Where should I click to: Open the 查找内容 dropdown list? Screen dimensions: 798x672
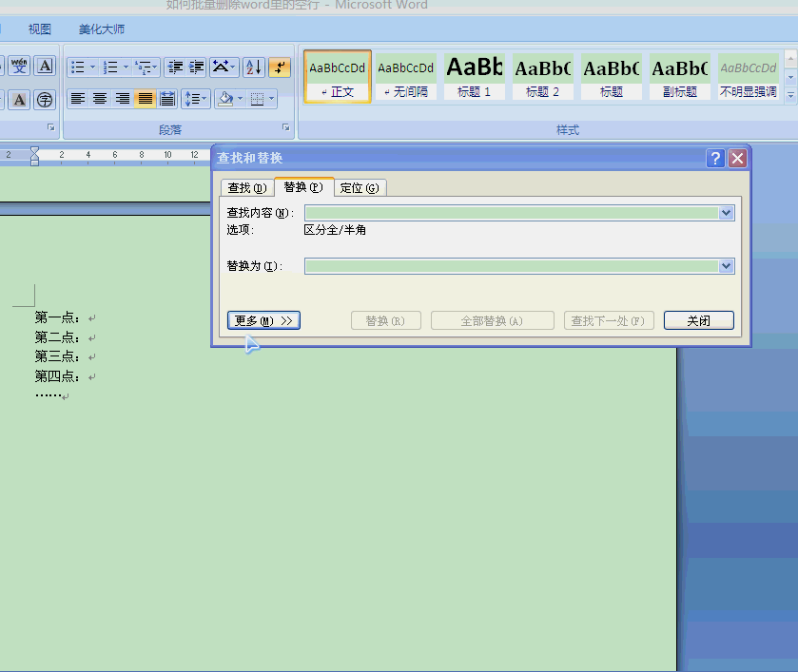pyautogui.click(x=727, y=214)
